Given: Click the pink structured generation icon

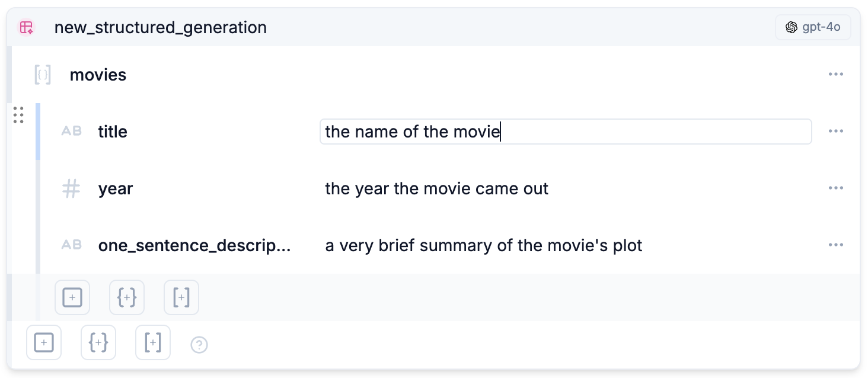Looking at the screenshot, I should point(26,27).
